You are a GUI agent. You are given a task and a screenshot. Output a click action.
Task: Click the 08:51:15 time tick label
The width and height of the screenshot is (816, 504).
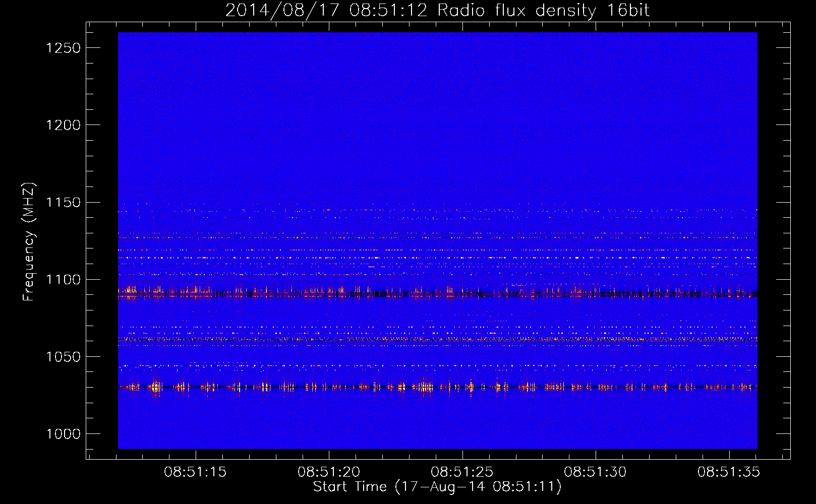195,472
